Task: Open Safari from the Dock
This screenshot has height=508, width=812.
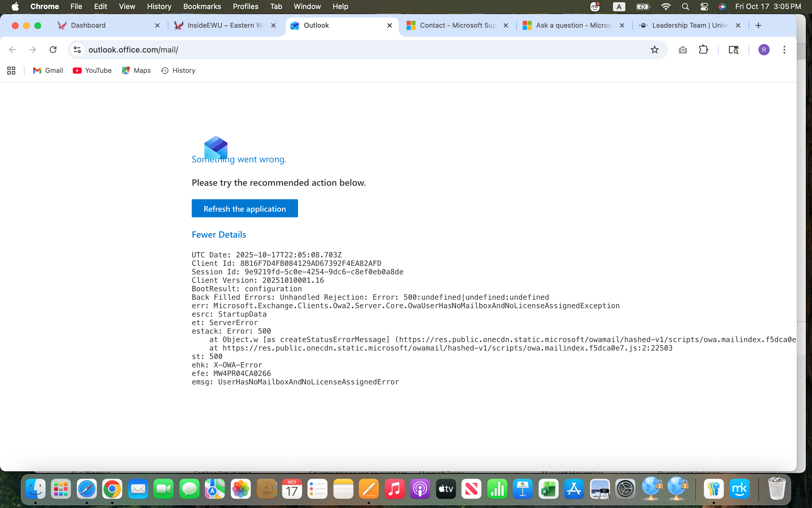Action: pos(87,489)
